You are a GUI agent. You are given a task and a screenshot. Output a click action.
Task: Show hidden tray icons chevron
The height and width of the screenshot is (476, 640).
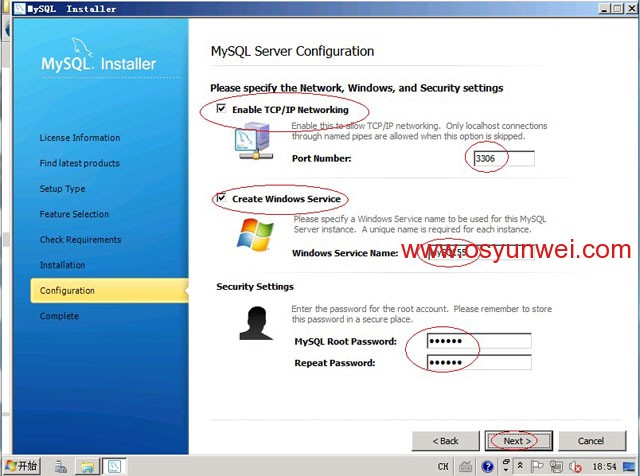tap(520, 465)
